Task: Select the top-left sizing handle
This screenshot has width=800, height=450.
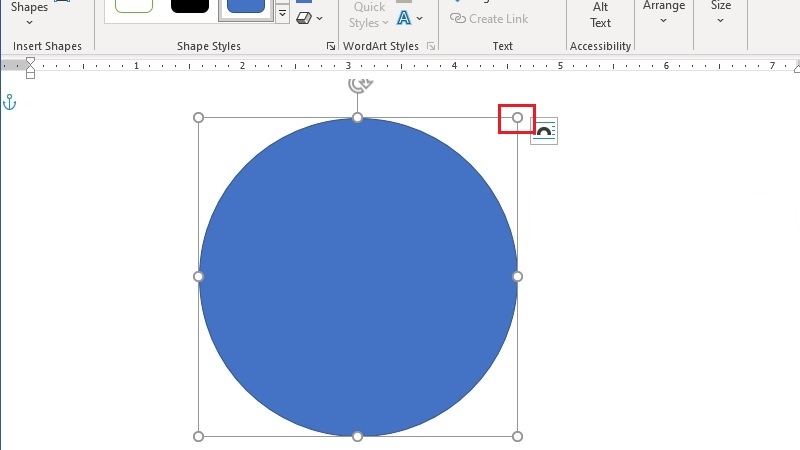Action: (198, 118)
